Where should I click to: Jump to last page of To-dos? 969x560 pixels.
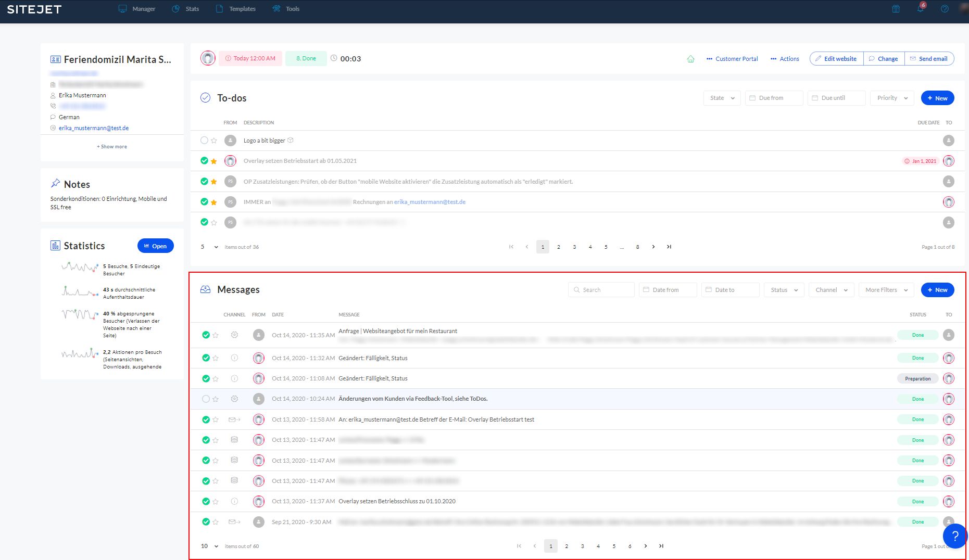[669, 247]
